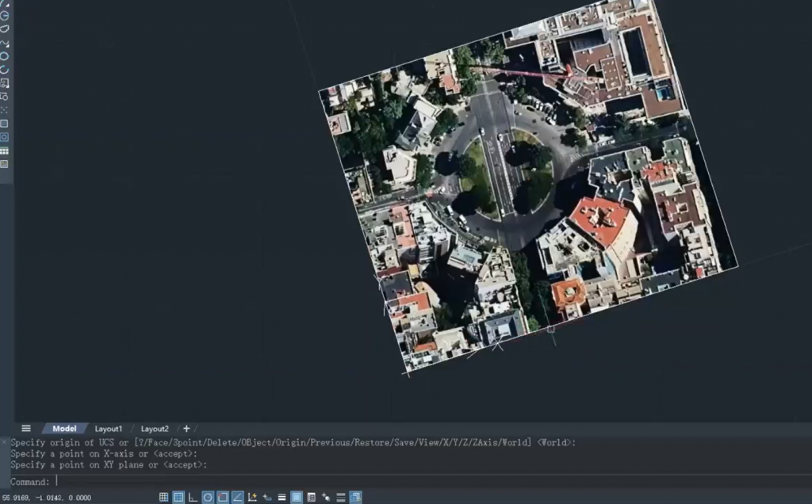Click the Table grid tool icon

point(4,151)
